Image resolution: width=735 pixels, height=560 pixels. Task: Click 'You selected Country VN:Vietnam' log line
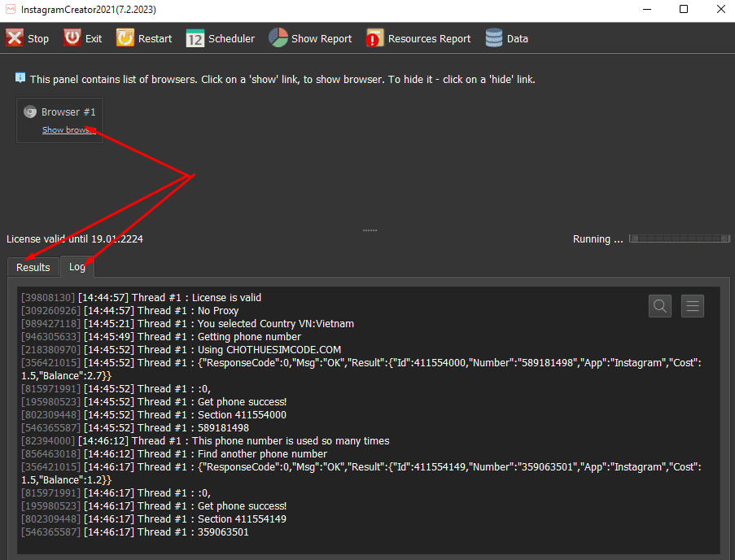pos(187,324)
